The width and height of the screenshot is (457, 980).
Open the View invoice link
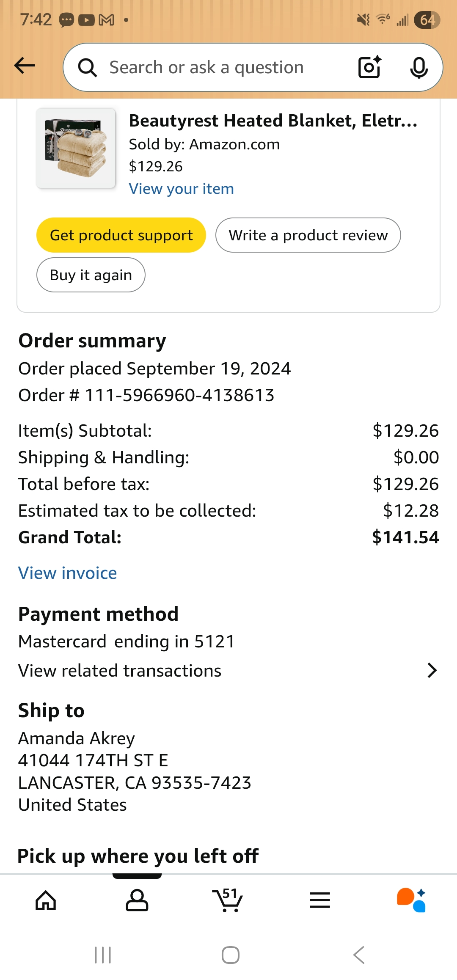tap(68, 573)
